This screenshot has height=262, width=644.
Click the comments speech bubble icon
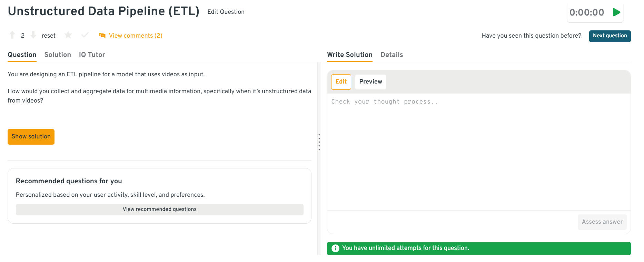click(102, 36)
